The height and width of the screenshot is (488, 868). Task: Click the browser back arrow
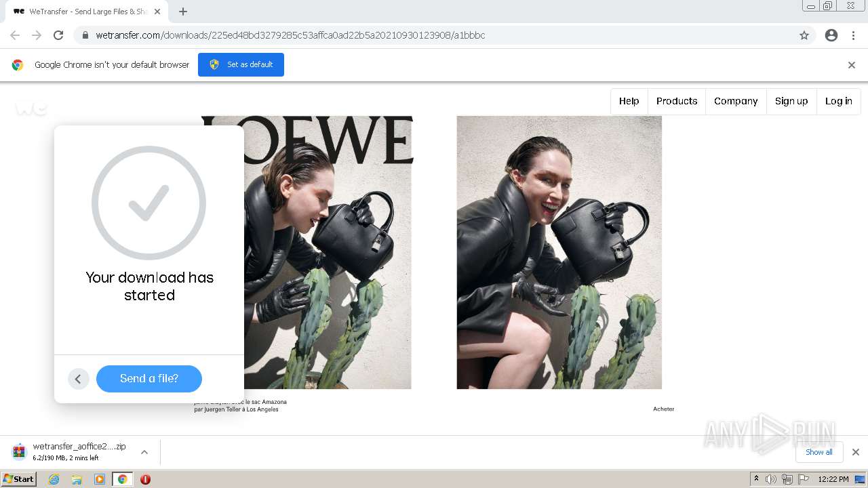point(15,35)
